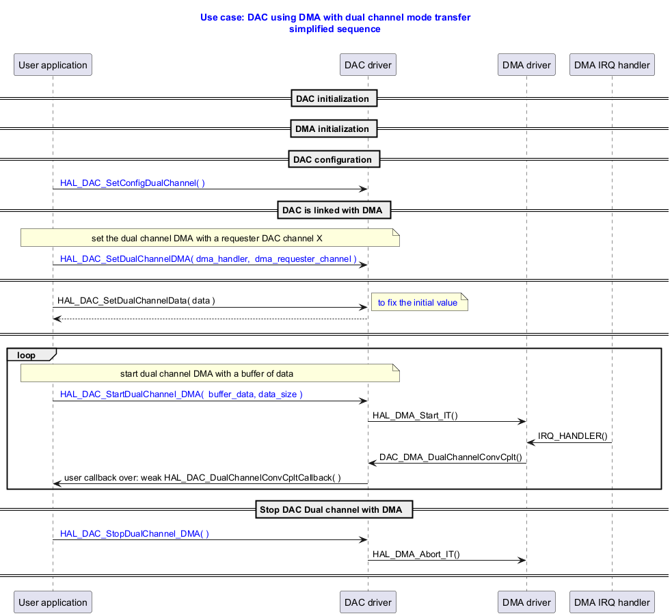Click the HAL_DAC_SetConfigDualChannel( ) link
This screenshot has height=616, width=672.
click(132, 183)
